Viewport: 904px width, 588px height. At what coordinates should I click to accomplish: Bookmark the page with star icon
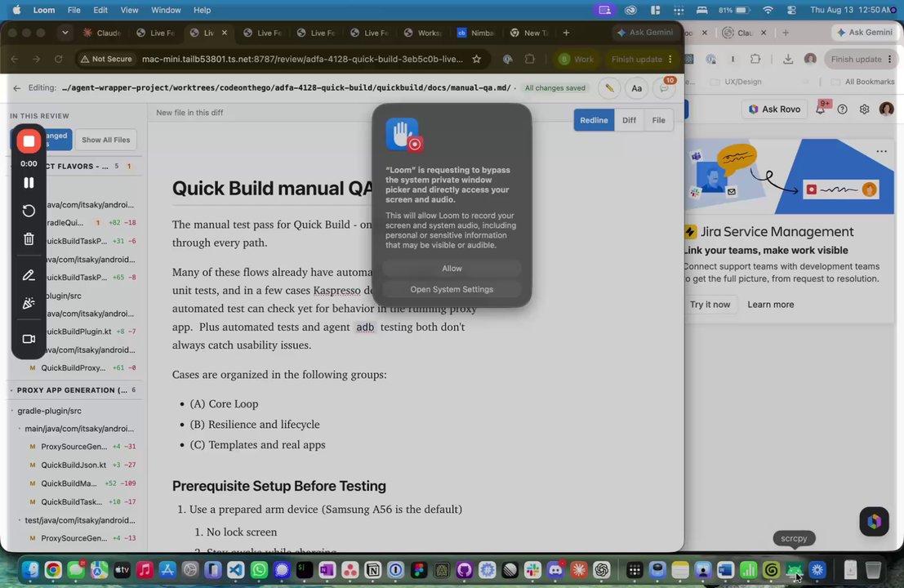[x=476, y=59]
